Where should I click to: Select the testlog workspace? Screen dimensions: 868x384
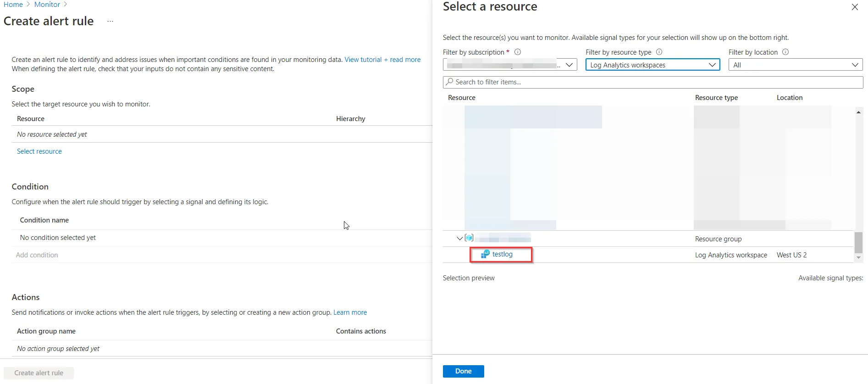(x=503, y=254)
